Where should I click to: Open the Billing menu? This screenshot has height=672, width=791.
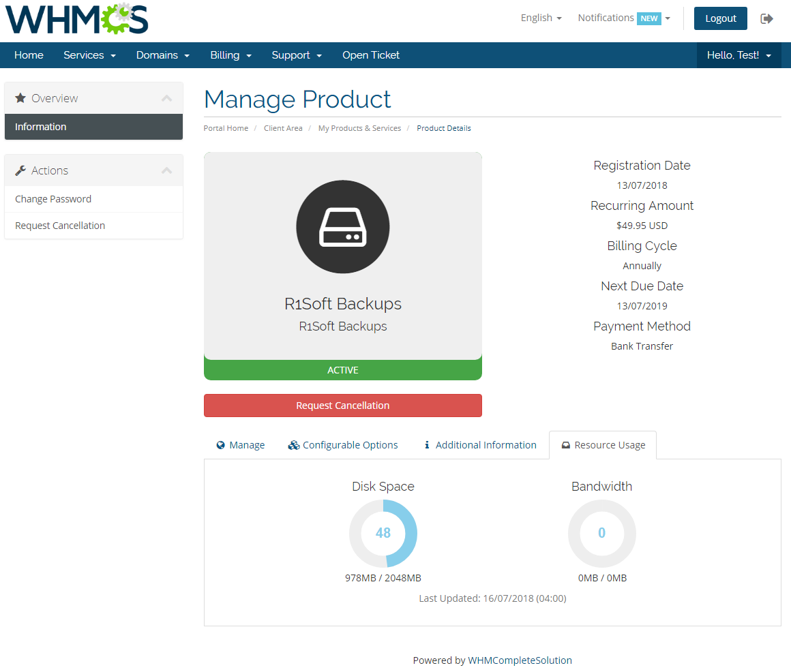click(x=230, y=55)
